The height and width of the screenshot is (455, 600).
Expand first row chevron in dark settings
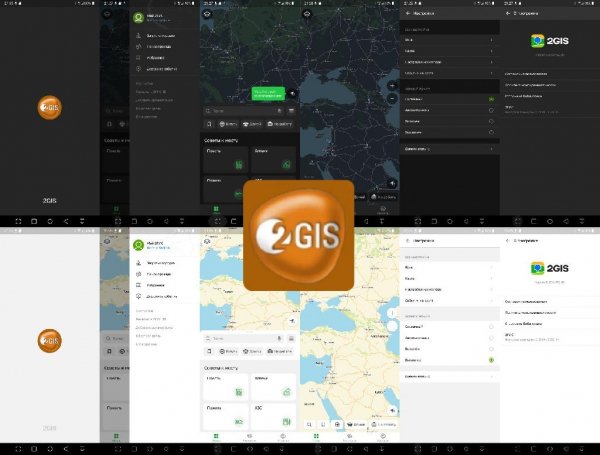click(491, 40)
